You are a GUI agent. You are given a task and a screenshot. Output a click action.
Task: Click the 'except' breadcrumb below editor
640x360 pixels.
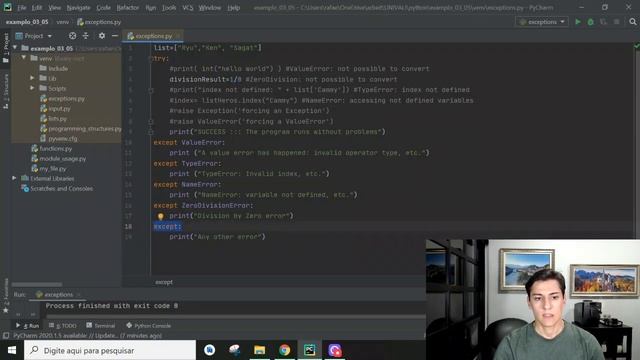[164, 282]
